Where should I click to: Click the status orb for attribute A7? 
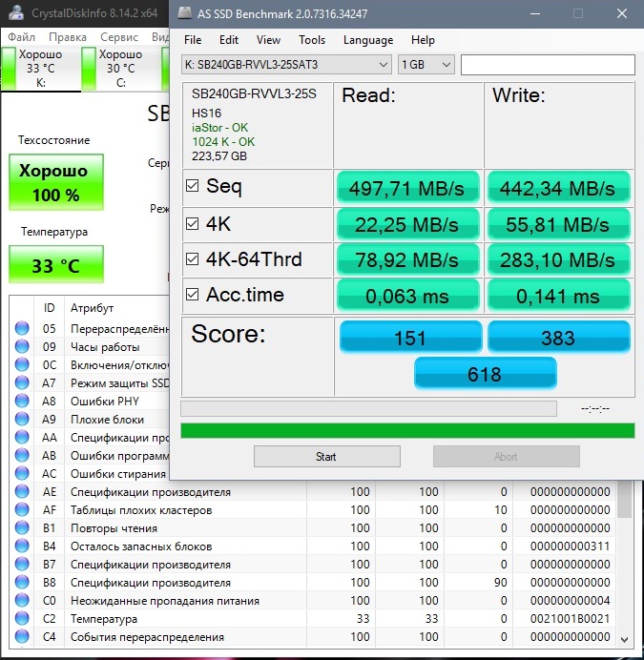click(22, 382)
